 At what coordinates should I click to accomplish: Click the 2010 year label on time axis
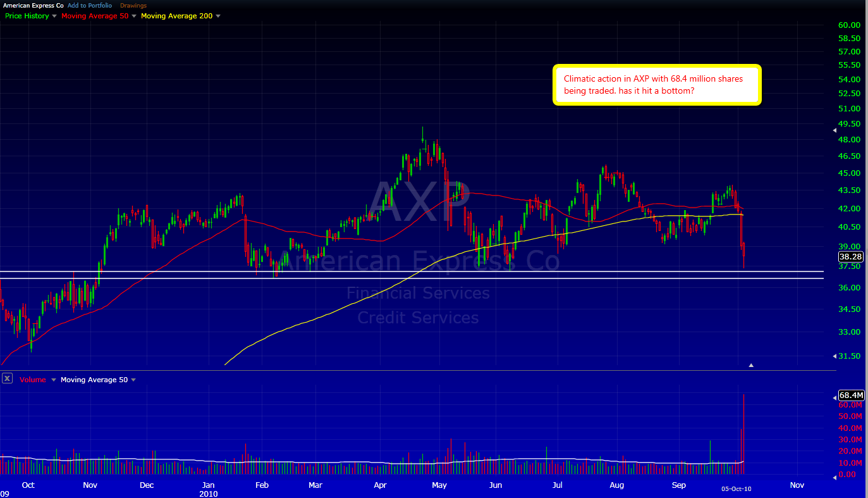click(x=209, y=494)
